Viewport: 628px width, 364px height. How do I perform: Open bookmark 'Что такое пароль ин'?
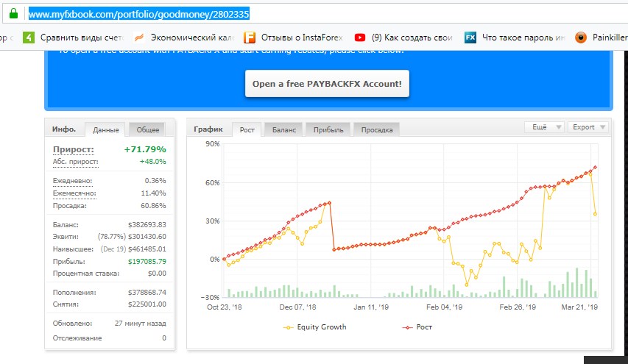[x=523, y=38]
